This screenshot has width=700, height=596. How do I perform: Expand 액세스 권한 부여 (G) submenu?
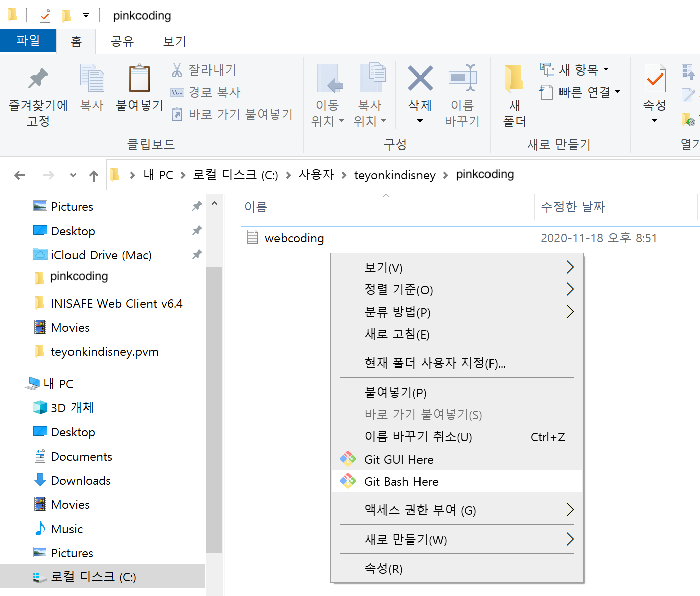tap(457, 510)
